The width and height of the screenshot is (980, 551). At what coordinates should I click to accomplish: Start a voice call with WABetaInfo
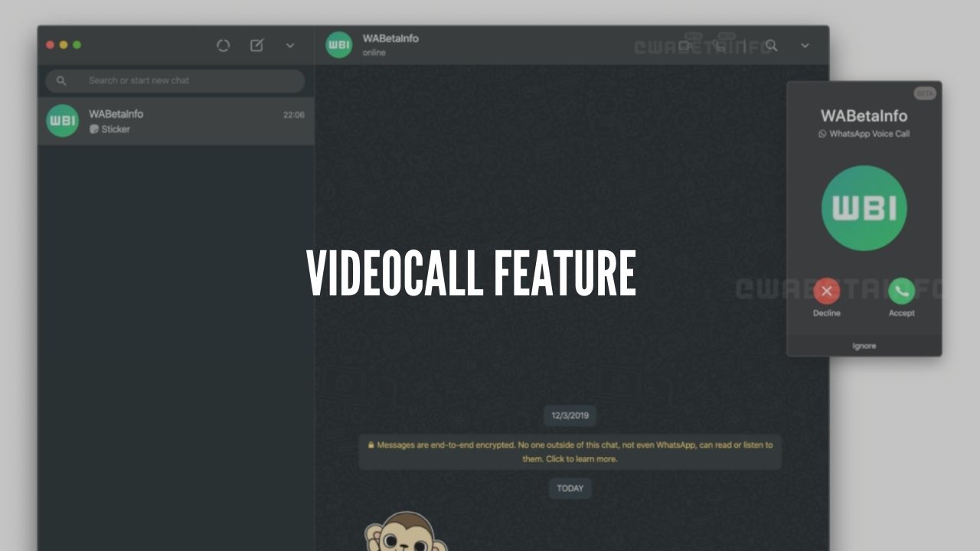tap(720, 46)
